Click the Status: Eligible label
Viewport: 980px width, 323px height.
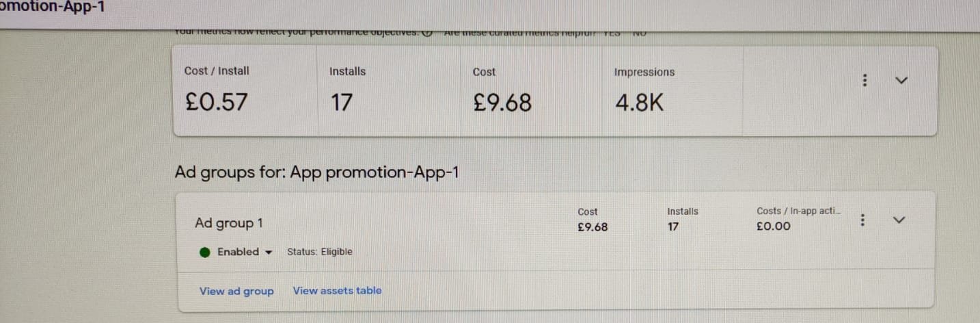coord(320,252)
